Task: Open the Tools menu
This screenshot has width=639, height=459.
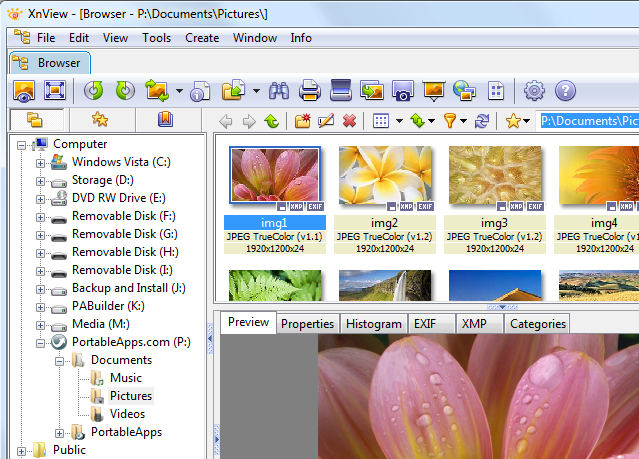Action: pos(156,38)
